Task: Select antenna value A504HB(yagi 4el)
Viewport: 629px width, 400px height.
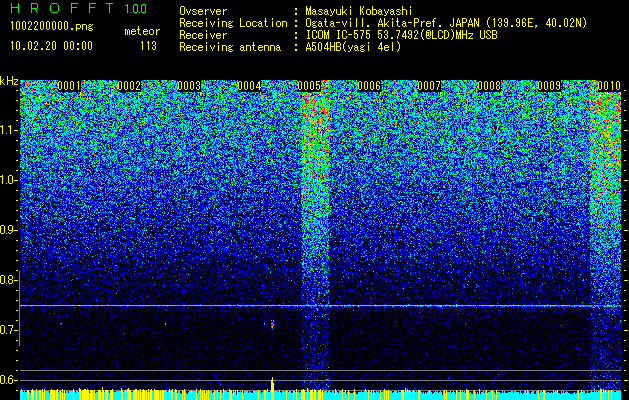Action: (x=353, y=48)
